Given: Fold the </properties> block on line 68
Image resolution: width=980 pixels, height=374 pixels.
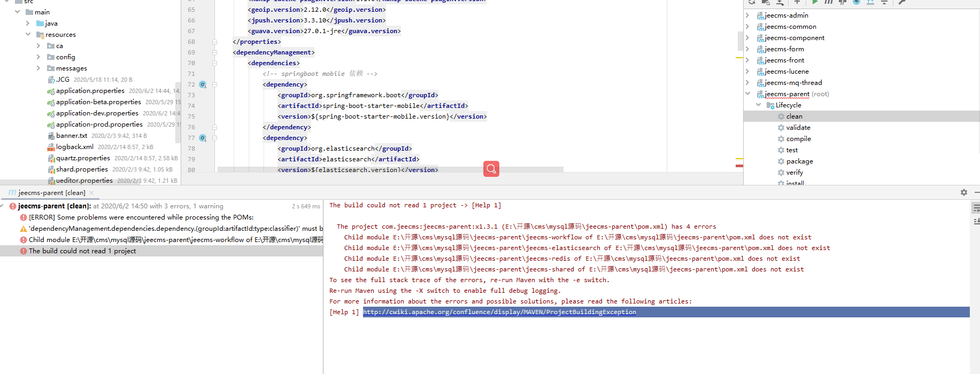Looking at the screenshot, I should 214,42.
